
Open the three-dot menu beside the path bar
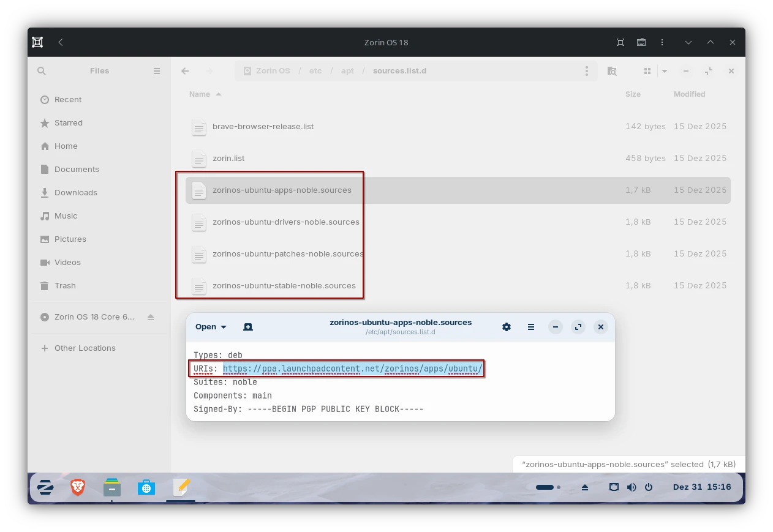586,71
